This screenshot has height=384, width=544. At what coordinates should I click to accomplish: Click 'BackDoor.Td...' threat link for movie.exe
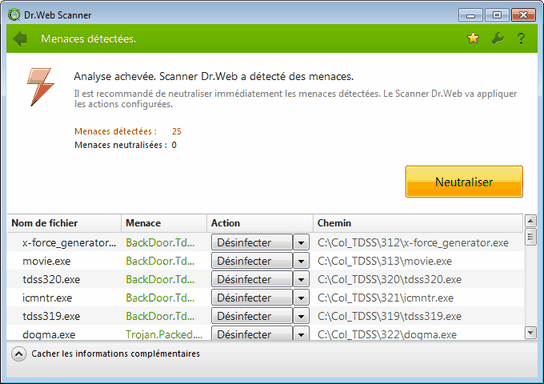point(160,261)
